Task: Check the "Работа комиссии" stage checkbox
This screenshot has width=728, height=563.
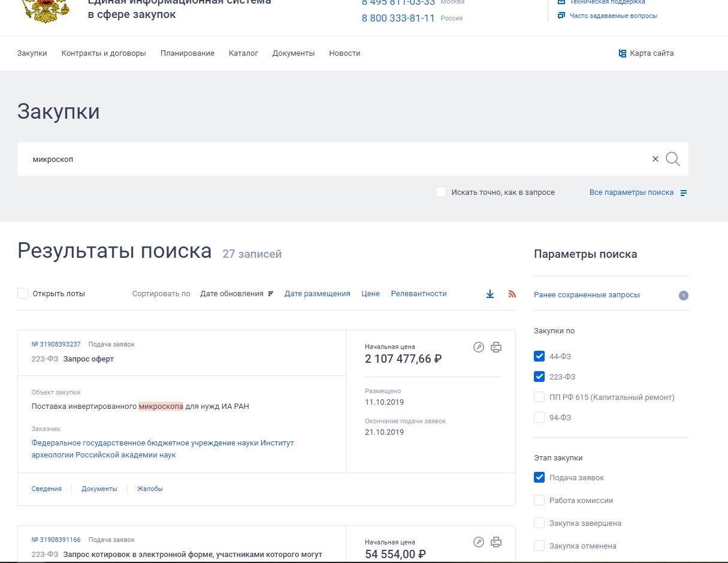Action: 539,501
